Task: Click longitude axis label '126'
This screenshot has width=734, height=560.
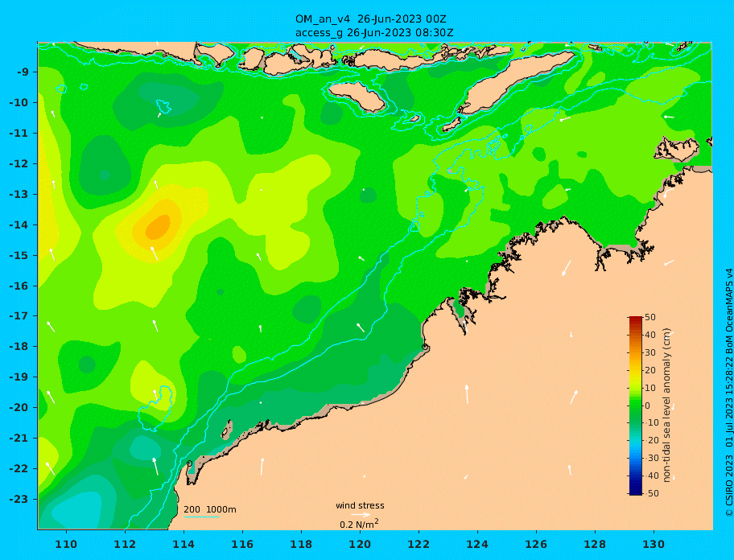Action: [x=536, y=544]
